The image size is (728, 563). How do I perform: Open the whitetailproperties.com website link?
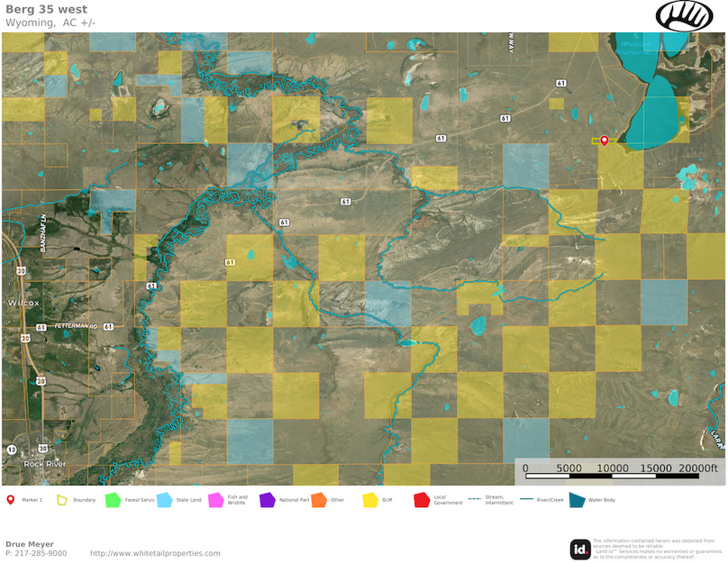[x=155, y=553]
